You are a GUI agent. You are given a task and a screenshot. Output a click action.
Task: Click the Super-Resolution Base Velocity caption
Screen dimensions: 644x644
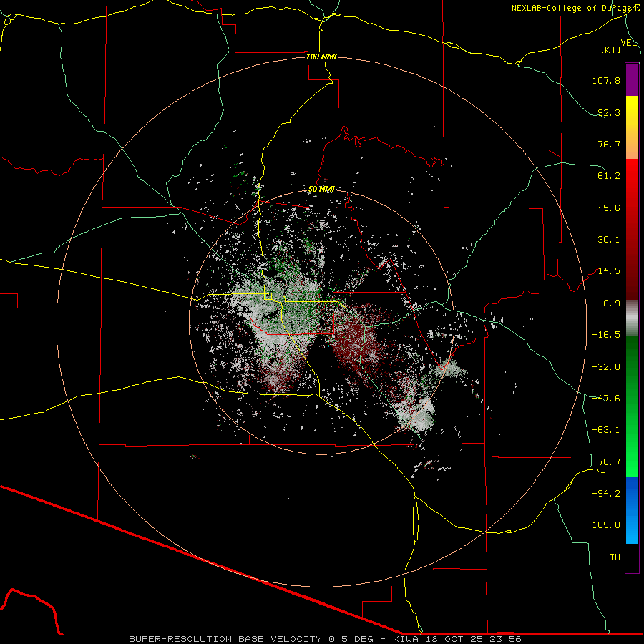[x=326, y=639]
